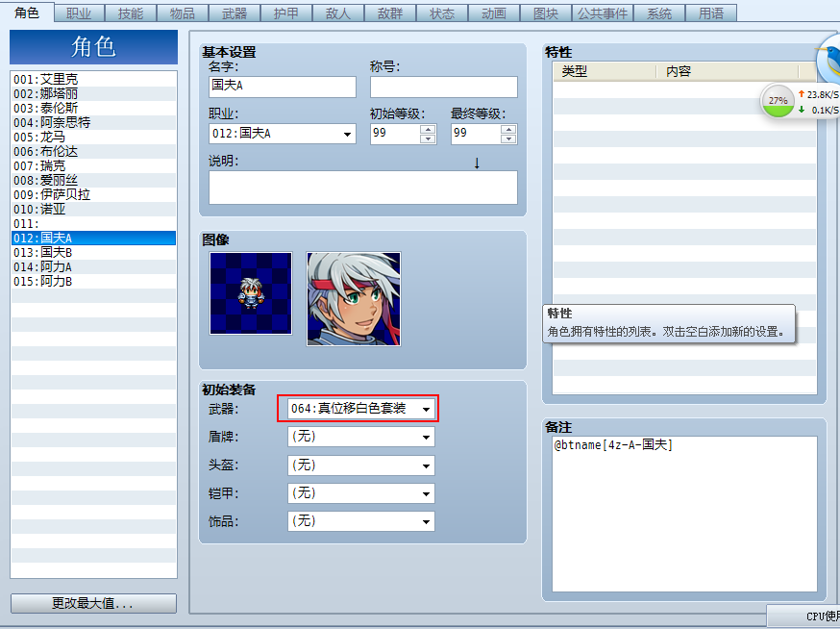Switch to the 技能 tab
The image size is (840, 629).
(131, 13)
